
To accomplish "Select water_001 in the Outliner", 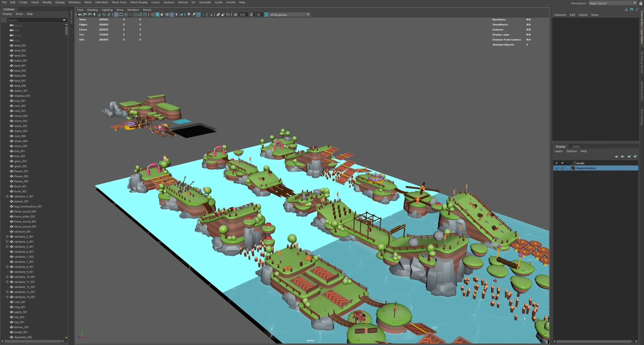I will [21, 61].
